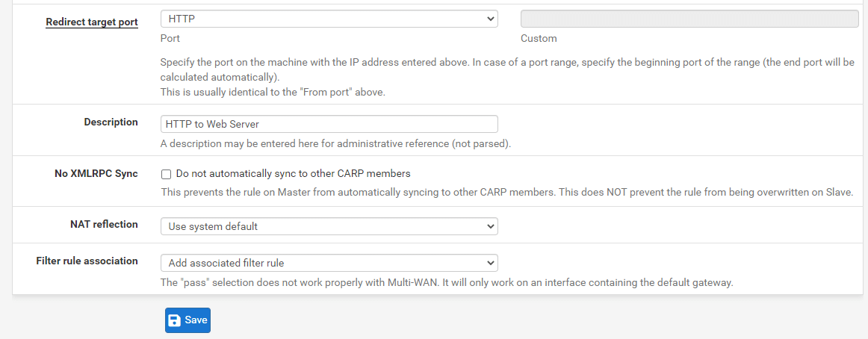Save the port forward rule
Viewport: 868px width, 339px height.
[x=187, y=320]
